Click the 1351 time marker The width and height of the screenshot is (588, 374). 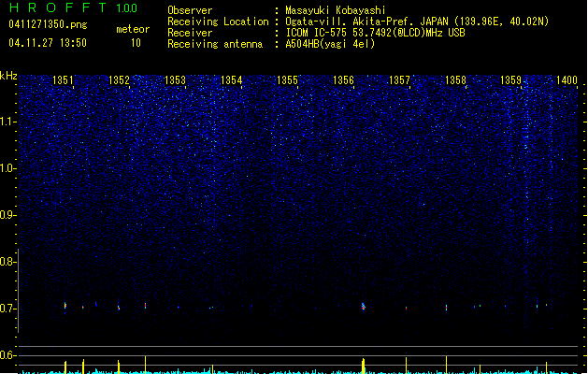63,80
